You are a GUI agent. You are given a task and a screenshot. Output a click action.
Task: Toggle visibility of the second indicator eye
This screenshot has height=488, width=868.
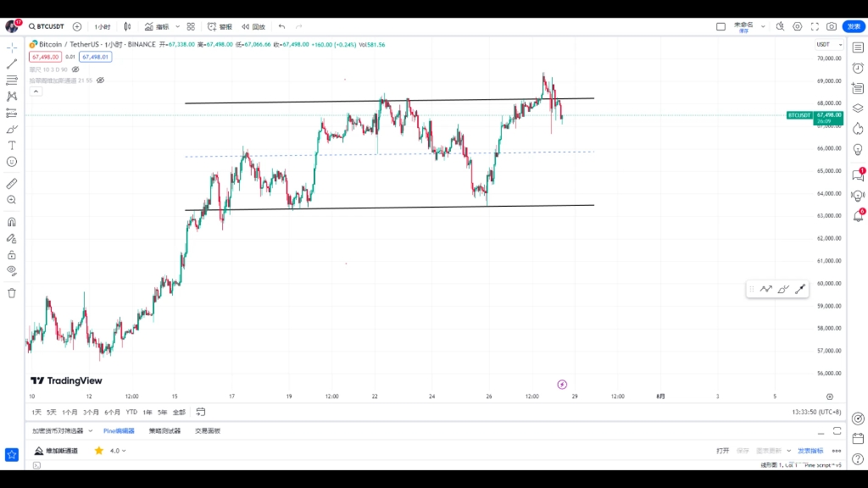(100, 80)
